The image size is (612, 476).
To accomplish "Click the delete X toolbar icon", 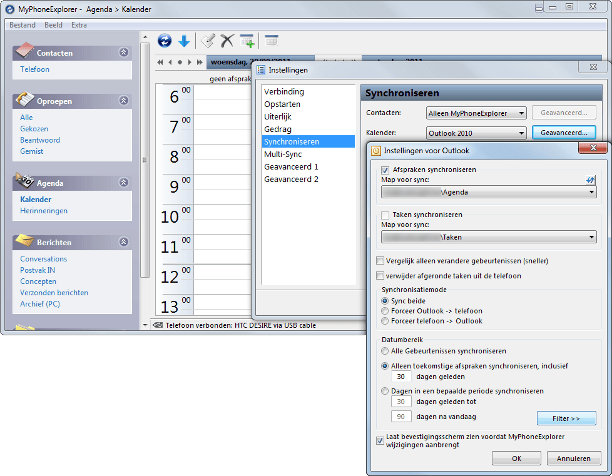I will tap(227, 41).
